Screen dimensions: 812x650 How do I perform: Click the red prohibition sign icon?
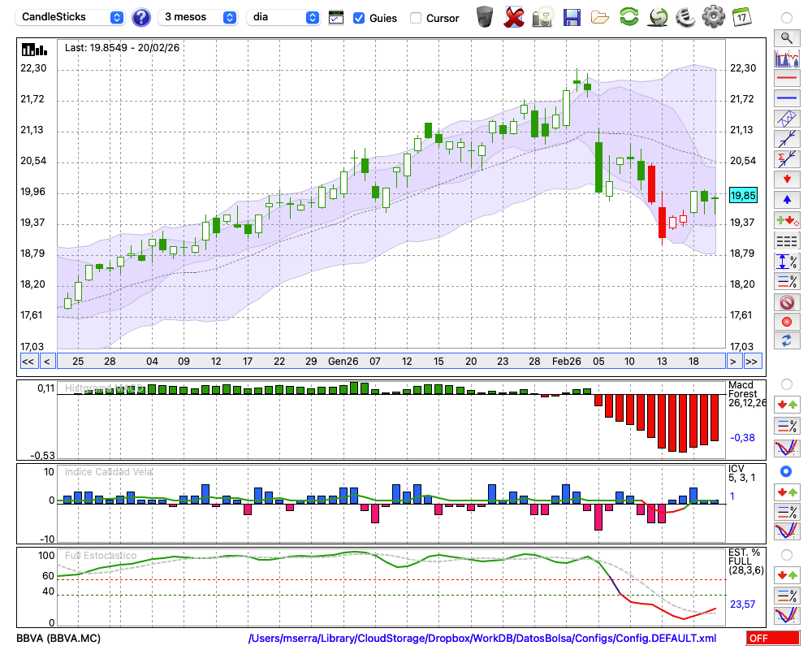coord(787,301)
